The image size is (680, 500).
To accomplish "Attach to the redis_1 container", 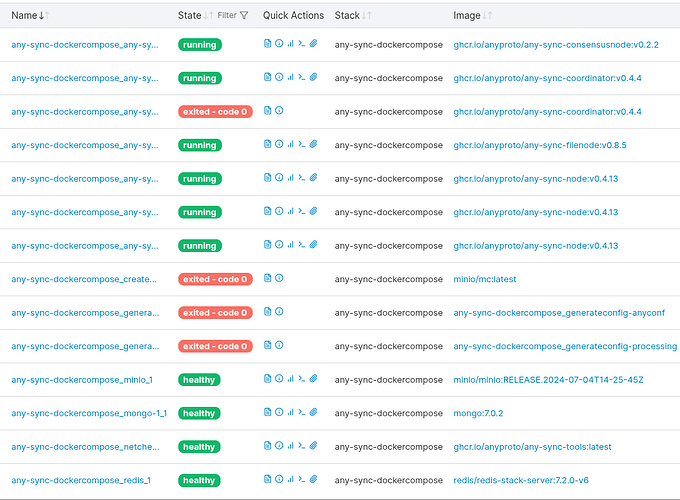I will [314, 479].
